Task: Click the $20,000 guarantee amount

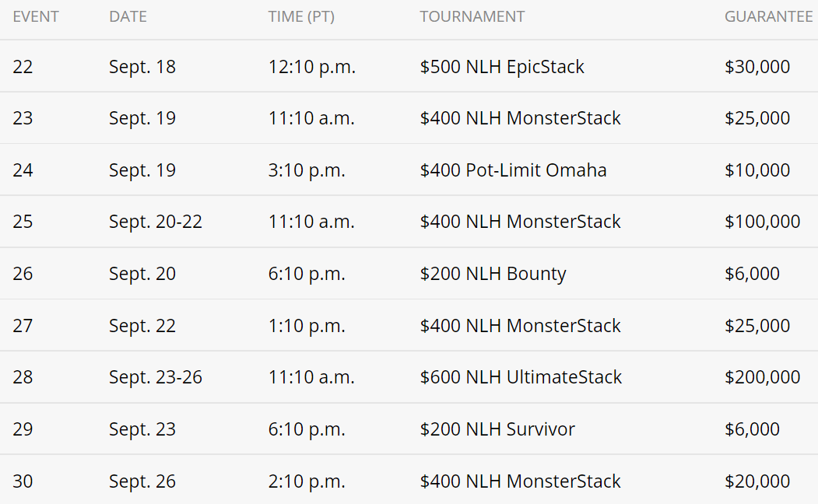Action: pyautogui.click(x=757, y=481)
